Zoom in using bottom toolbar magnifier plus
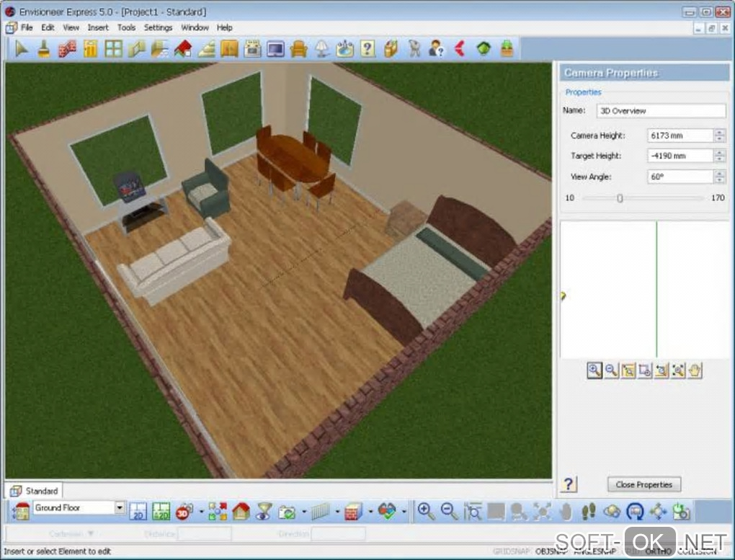Image resolution: width=735 pixels, height=560 pixels. (426, 511)
